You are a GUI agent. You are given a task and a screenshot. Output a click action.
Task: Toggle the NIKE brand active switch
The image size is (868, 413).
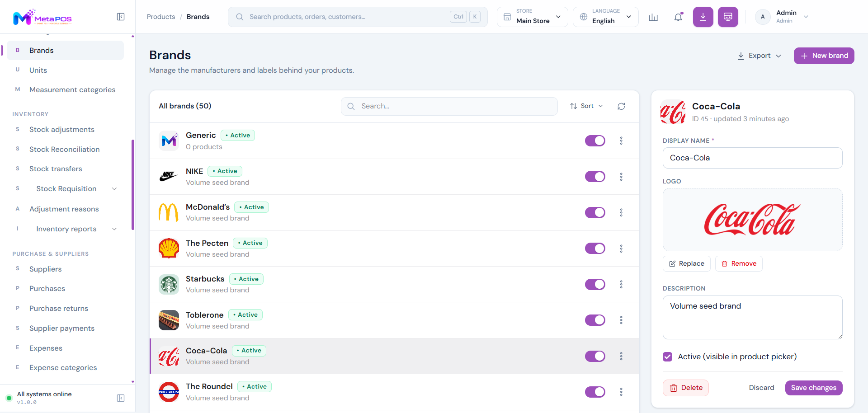[x=595, y=177]
